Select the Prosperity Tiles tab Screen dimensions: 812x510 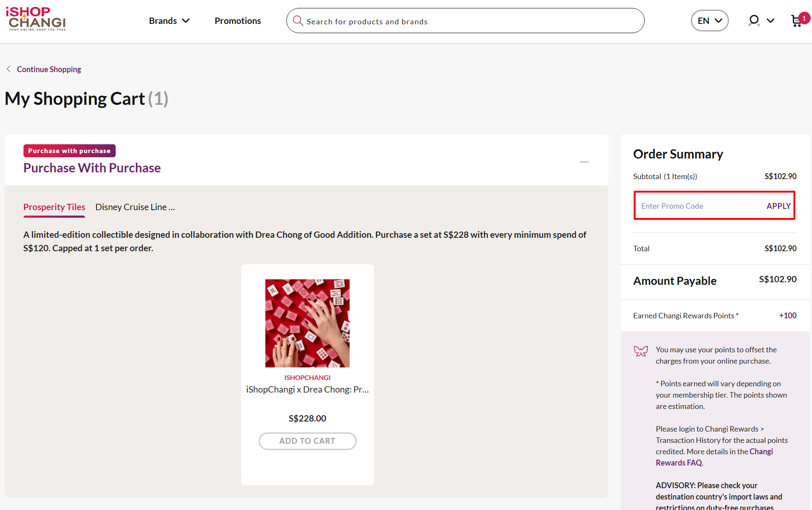[x=54, y=206]
